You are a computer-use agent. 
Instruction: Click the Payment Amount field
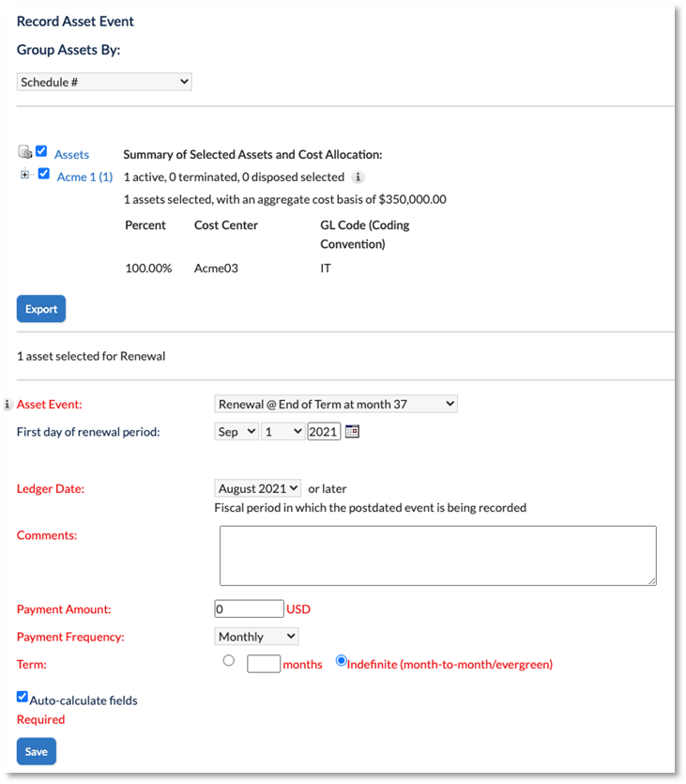pyautogui.click(x=250, y=609)
